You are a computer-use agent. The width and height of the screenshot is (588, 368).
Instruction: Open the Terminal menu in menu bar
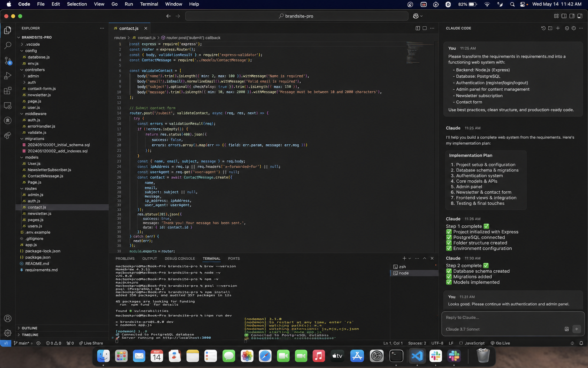coord(149,4)
